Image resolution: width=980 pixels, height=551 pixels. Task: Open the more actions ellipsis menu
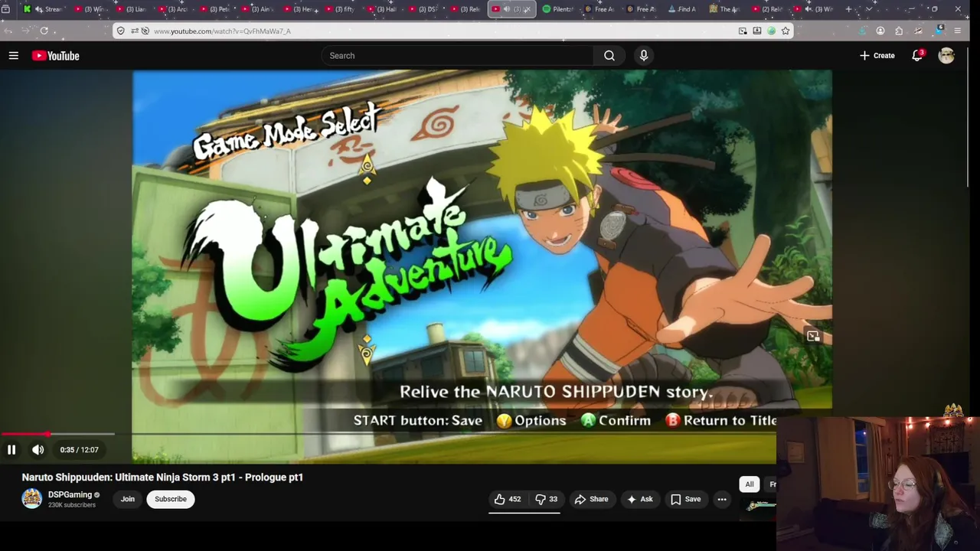point(722,499)
